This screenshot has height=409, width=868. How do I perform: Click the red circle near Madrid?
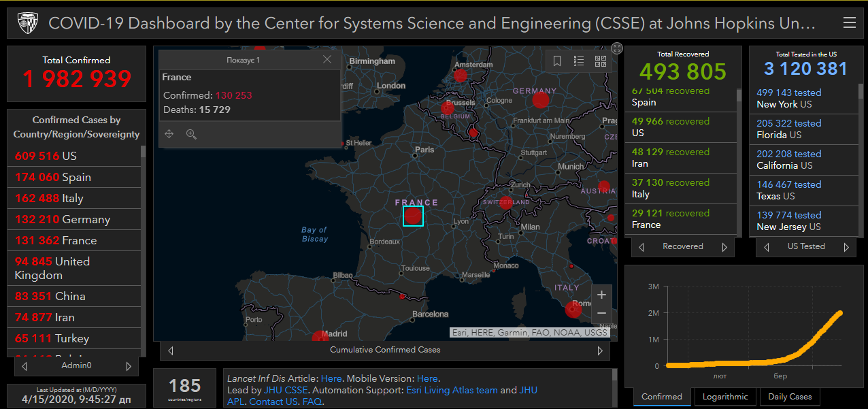coord(320,337)
